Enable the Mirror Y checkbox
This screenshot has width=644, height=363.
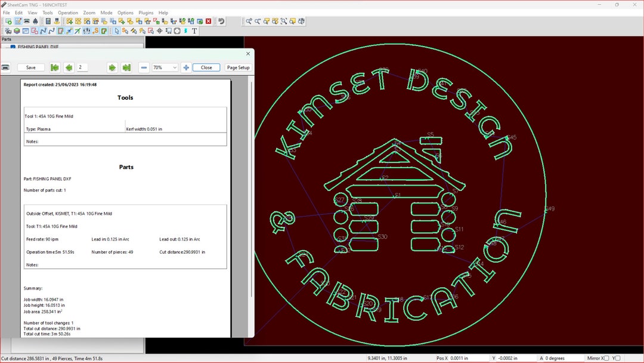[618, 358]
